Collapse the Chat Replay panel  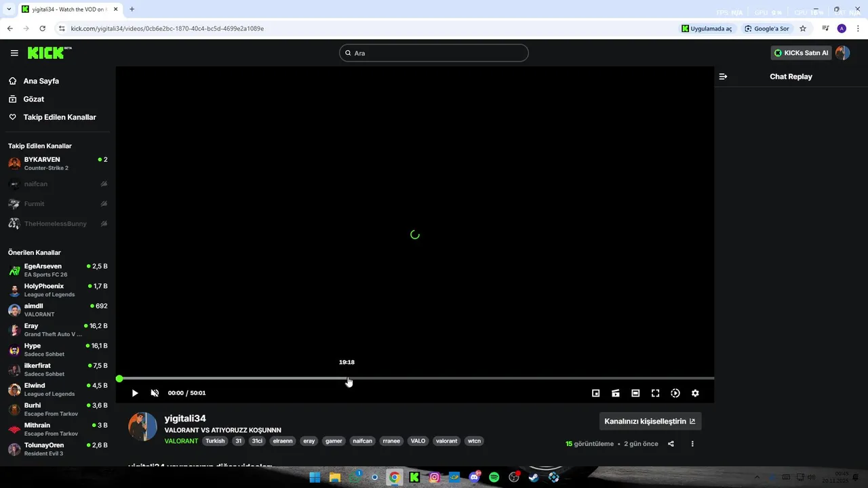coord(723,77)
